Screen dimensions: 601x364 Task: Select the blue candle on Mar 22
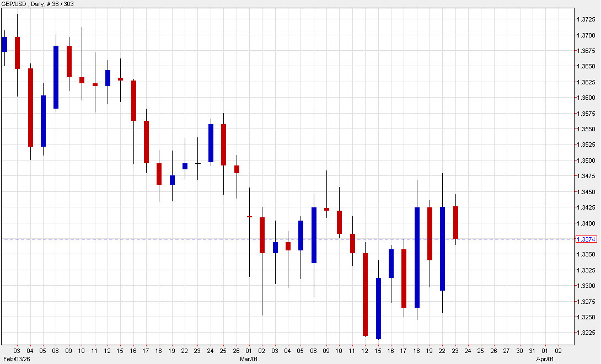click(x=442, y=248)
